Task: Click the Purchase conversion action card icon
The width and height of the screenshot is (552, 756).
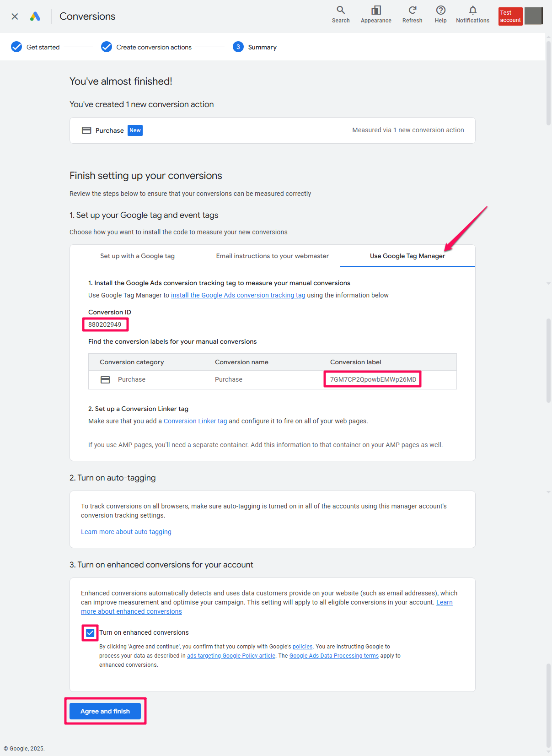Action: pos(86,130)
